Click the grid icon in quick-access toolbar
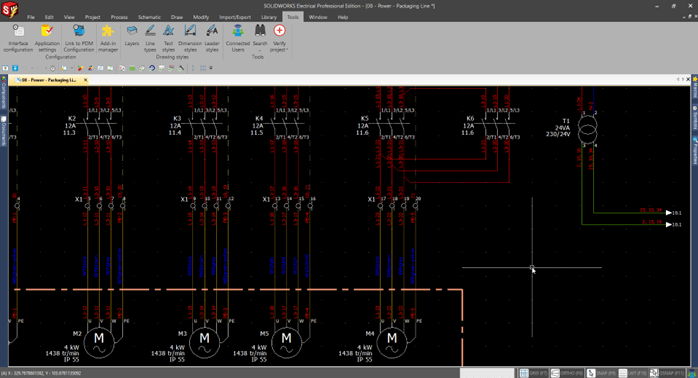This screenshot has width=698, height=378. pyautogui.click(x=203, y=68)
